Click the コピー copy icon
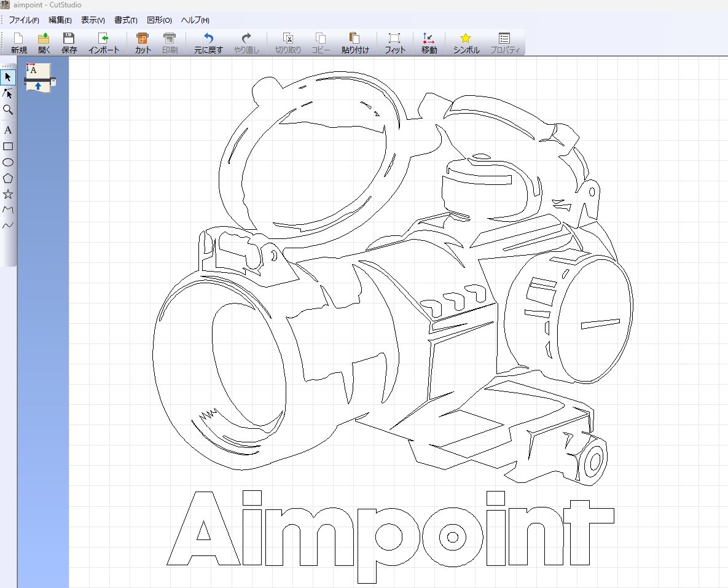The height and width of the screenshot is (588, 728). coord(321,43)
